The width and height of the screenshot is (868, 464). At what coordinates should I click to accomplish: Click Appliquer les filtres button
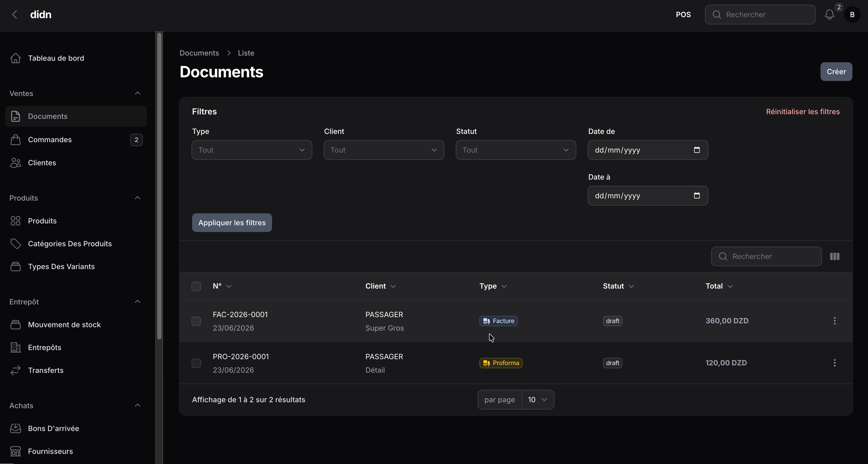pos(232,223)
